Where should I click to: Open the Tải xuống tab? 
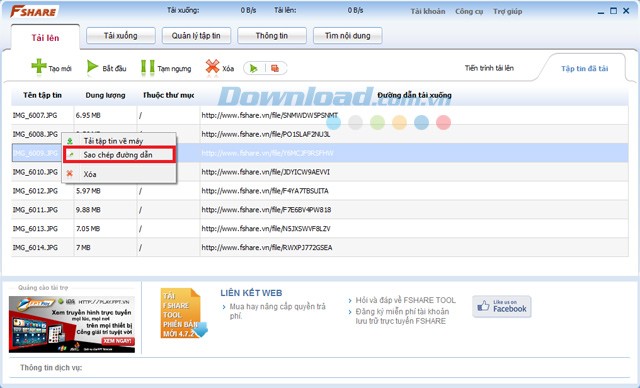[x=120, y=35]
